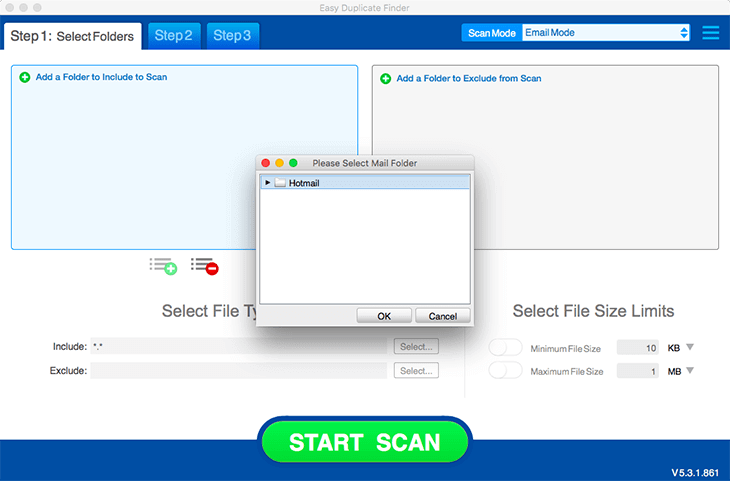730x481 pixels.
Task: Switch to the Step 2 tab
Action: click(173, 36)
